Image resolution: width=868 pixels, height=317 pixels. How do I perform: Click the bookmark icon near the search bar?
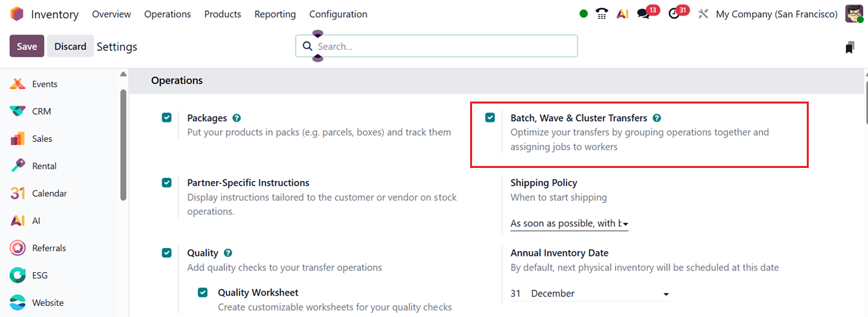coord(850,47)
